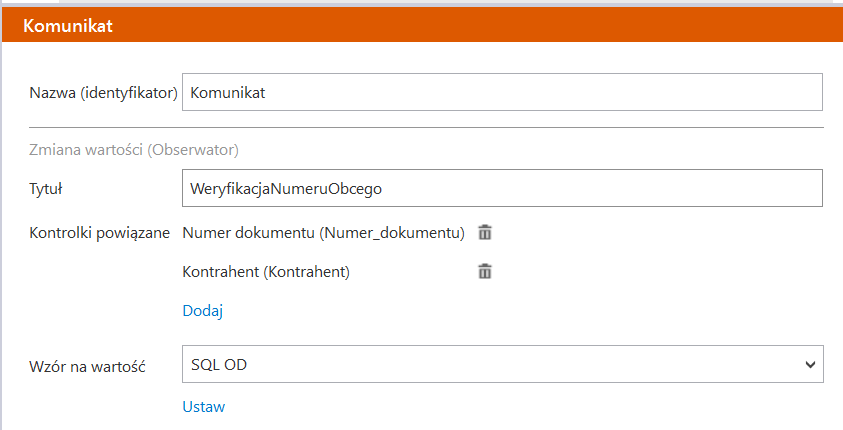Open the Wzór na wartość combo box
The width and height of the screenshot is (843, 430).
502,365
